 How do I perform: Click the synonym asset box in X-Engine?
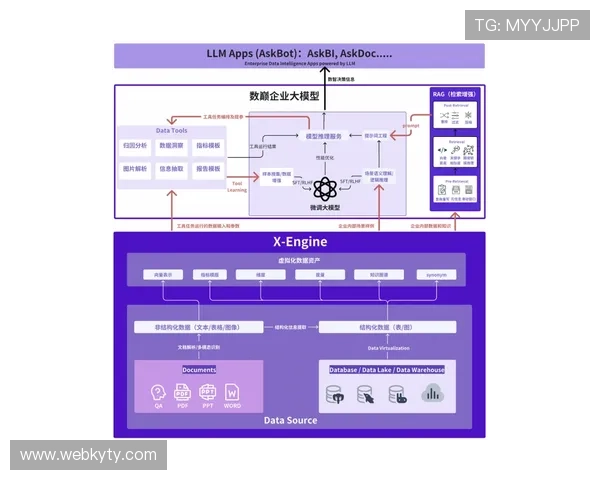click(x=437, y=274)
